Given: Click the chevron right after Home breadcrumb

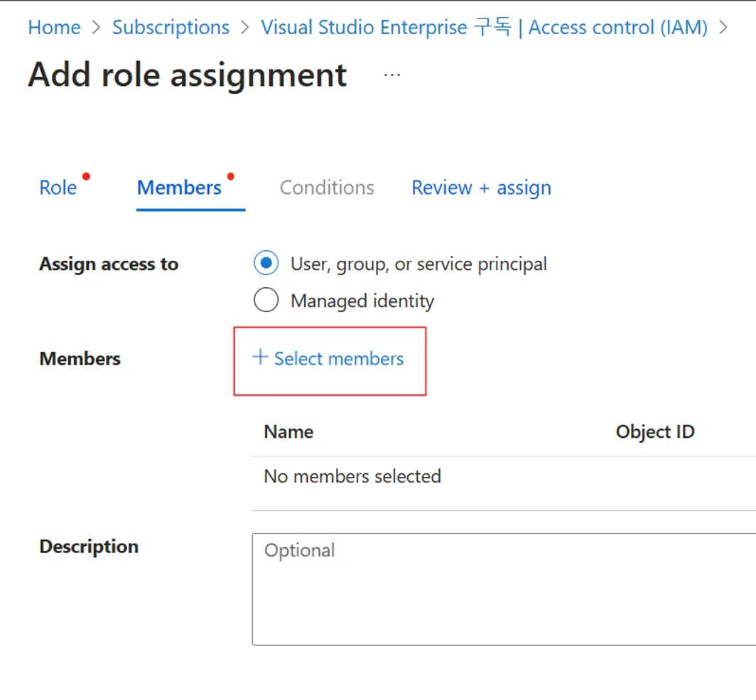Looking at the screenshot, I should point(96,28).
